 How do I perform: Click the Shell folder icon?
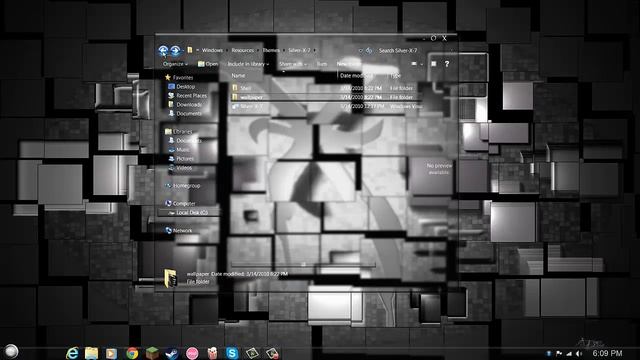235,88
